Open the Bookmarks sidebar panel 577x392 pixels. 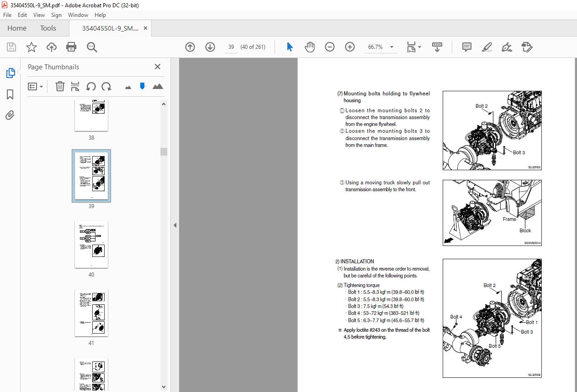10,94
